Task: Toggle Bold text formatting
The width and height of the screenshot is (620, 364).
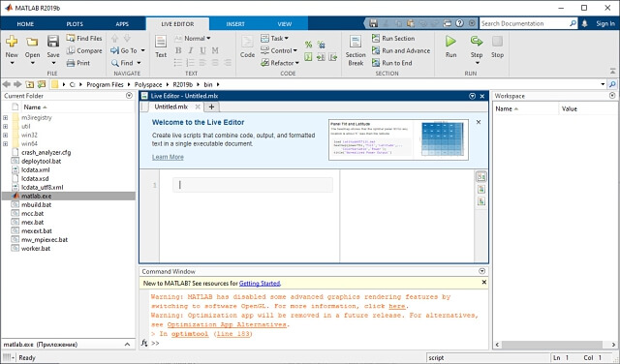Action: pos(178,50)
